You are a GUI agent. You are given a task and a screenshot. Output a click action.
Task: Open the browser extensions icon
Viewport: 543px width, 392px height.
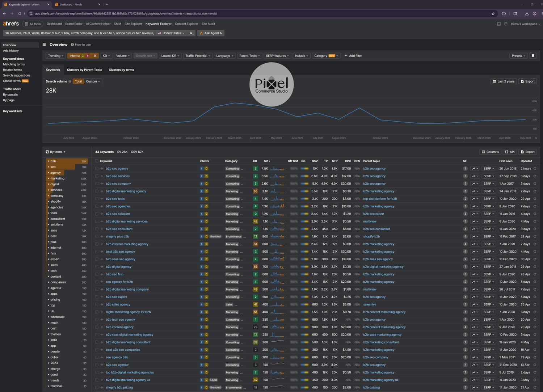[504, 14]
